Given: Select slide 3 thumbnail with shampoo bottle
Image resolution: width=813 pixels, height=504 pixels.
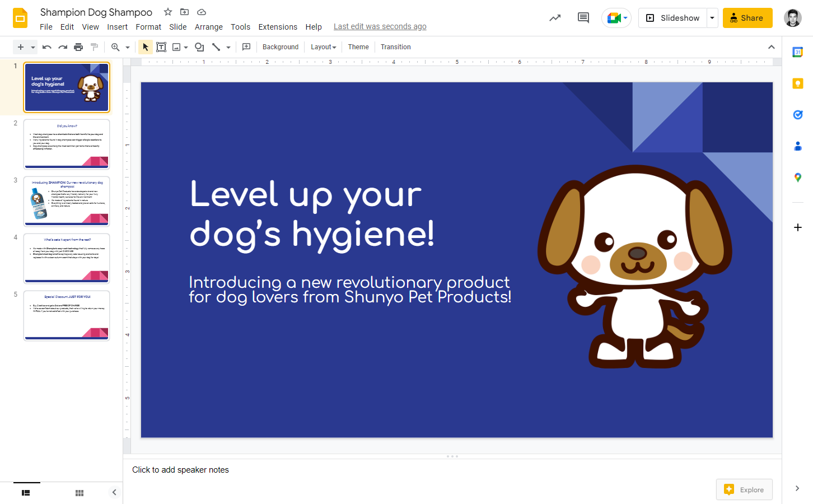Looking at the screenshot, I should click(67, 201).
